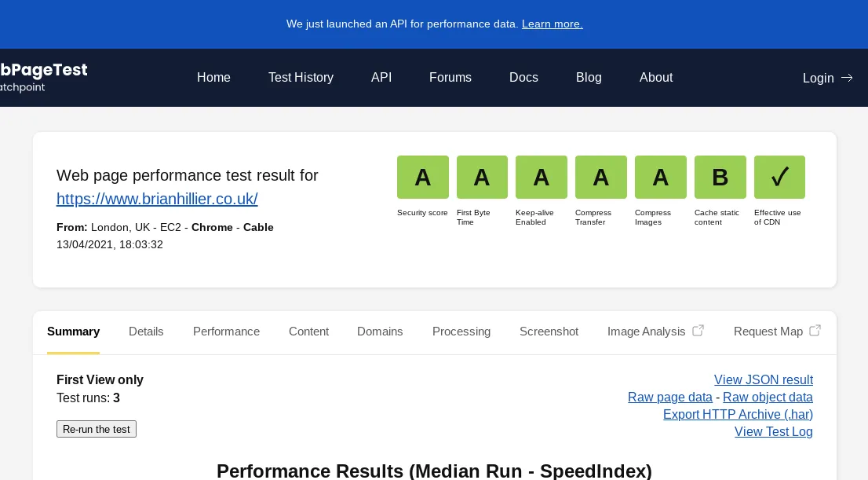Open the Forums menu item
868x480 pixels.
(450, 78)
